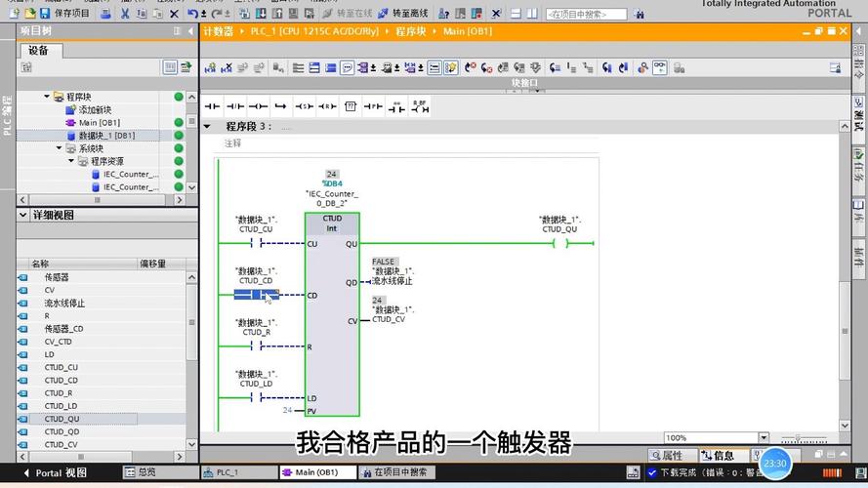Click the Print icon in top toolbar

click(x=105, y=14)
